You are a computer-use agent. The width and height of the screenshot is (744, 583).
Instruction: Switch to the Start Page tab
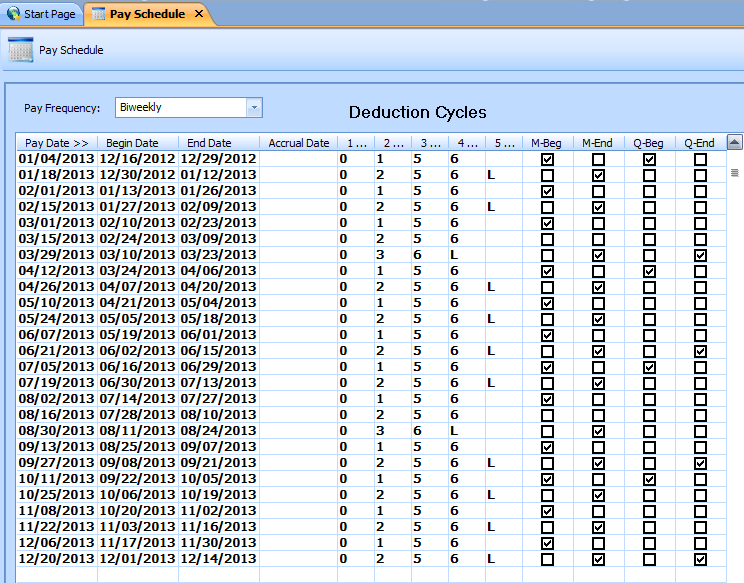42,14
